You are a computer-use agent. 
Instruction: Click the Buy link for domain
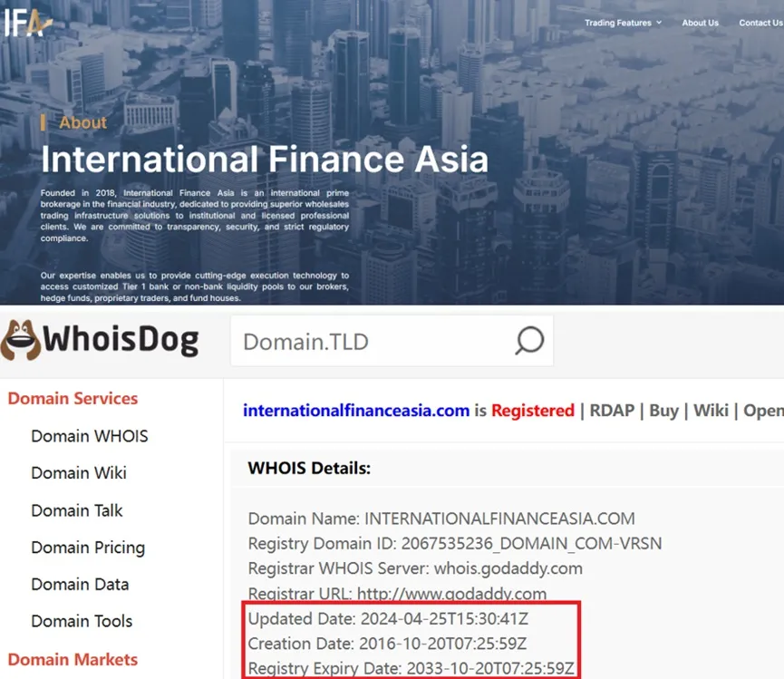pyautogui.click(x=664, y=411)
